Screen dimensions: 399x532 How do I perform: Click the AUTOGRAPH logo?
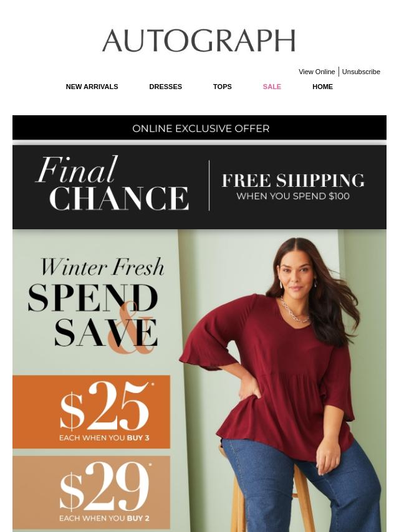pyautogui.click(x=199, y=40)
